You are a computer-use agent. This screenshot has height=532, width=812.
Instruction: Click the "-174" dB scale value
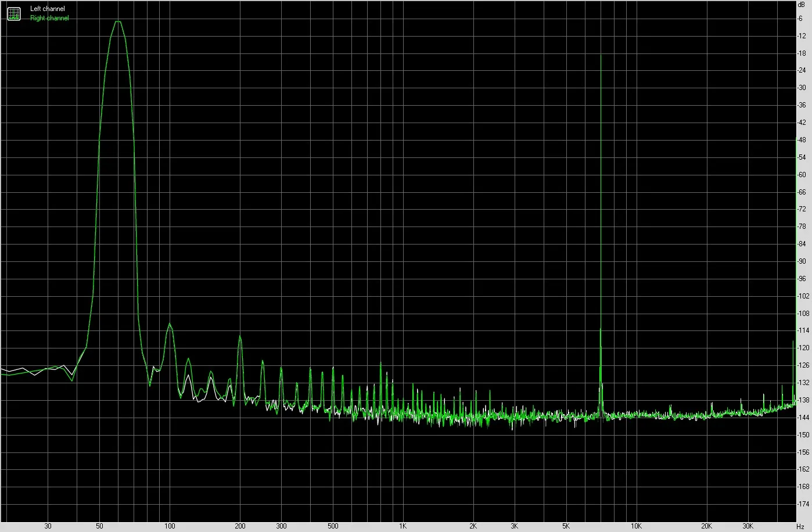click(803, 504)
